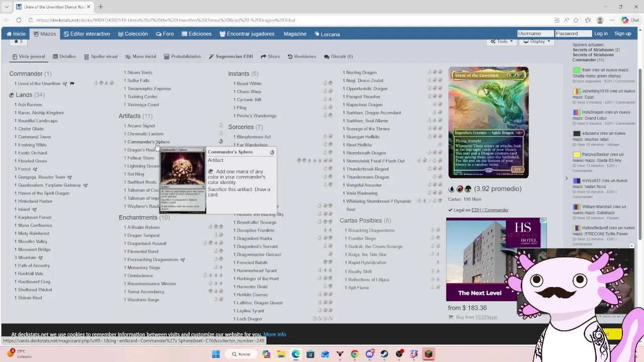Switch to the Detalles tab

(64, 56)
